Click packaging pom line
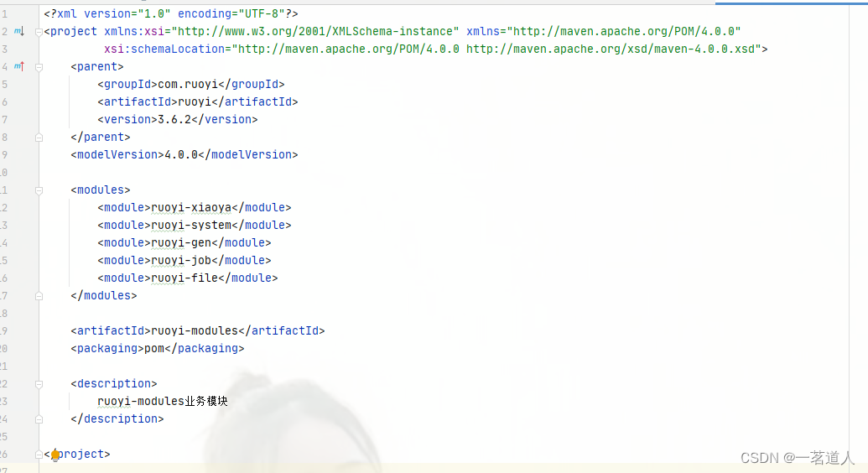 point(157,349)
